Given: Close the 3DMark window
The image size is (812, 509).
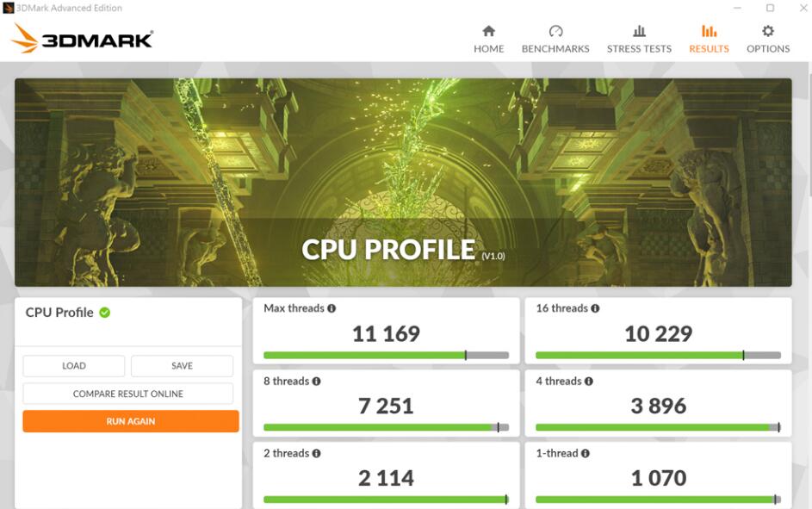Looking at the screenshot, I should [x=803, y=8].
